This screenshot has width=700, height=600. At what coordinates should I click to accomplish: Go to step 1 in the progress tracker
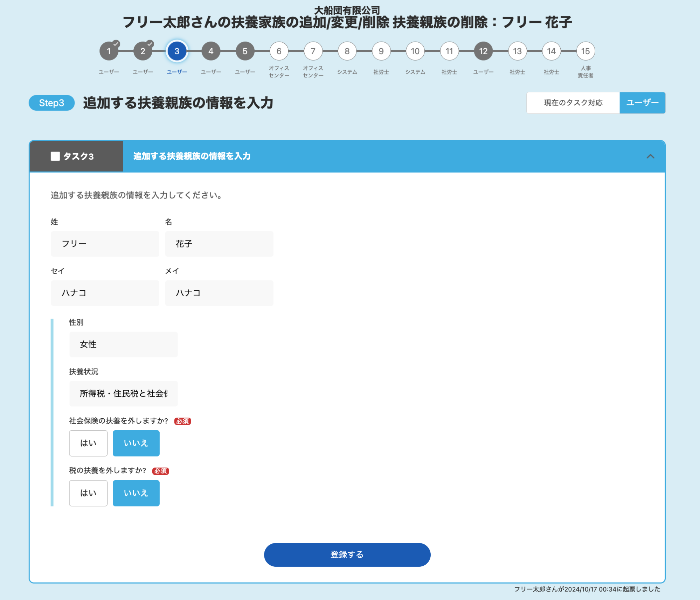pyautogui.click(x=109, y=51)
